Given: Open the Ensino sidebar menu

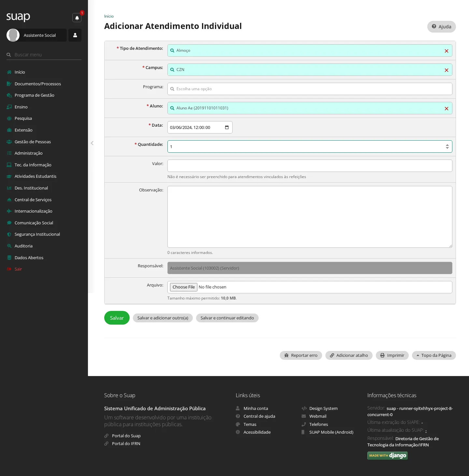Looking at the screenshot, I should tap(21, 107).
